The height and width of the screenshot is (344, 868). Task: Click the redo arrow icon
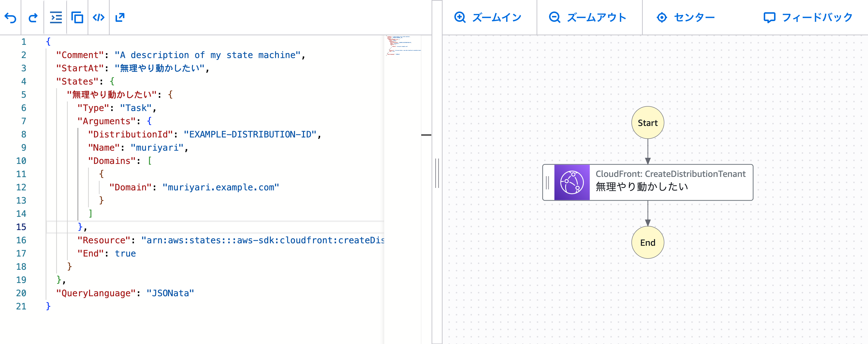[33, 17]
